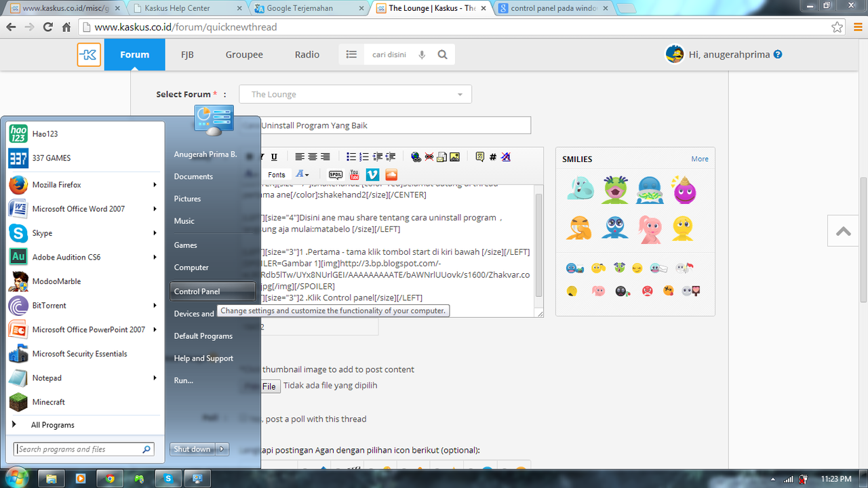Image resolution: width=868 pixels, height=488 pixels.
Task: Expand the Adobe Audition CS6 jump list arrow
Action: pos(155,257)
